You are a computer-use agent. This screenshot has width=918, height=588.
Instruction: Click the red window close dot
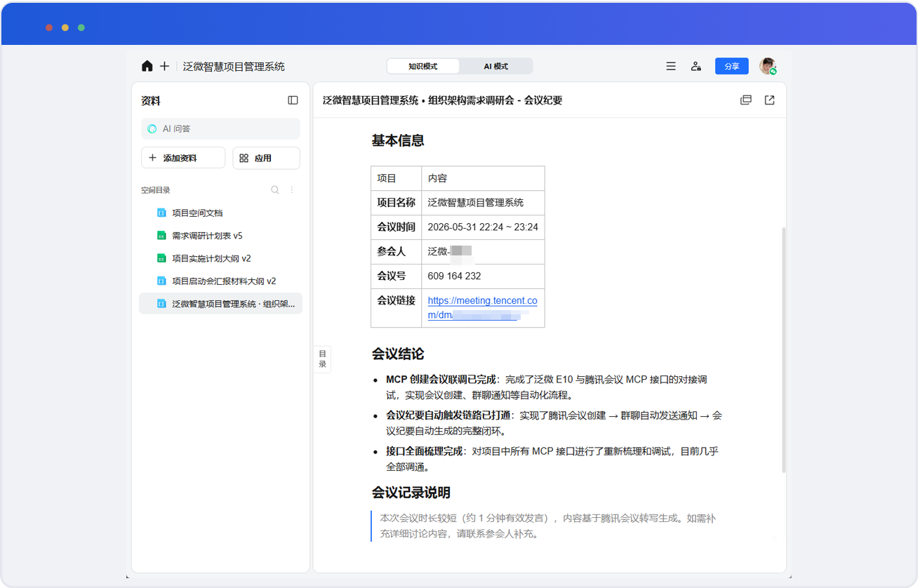pyautogui.click(x=49, y=27)
